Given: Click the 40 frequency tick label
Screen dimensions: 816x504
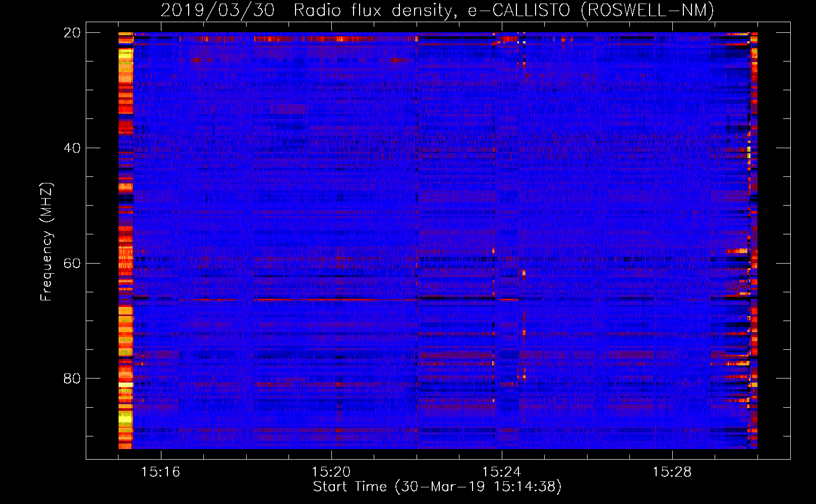Looking at the screenshot, I should tap(72, 148).
